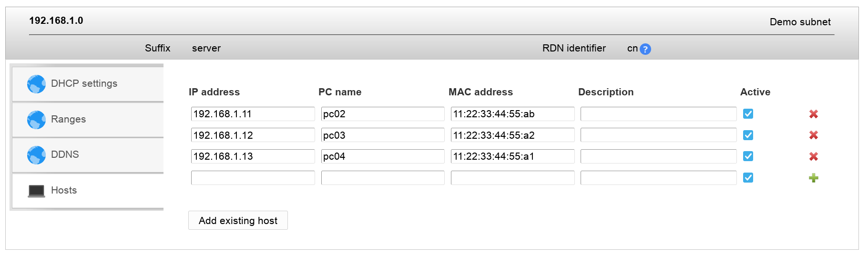
Task: Uncheck Active for host pc02
Action: (748, 114)
